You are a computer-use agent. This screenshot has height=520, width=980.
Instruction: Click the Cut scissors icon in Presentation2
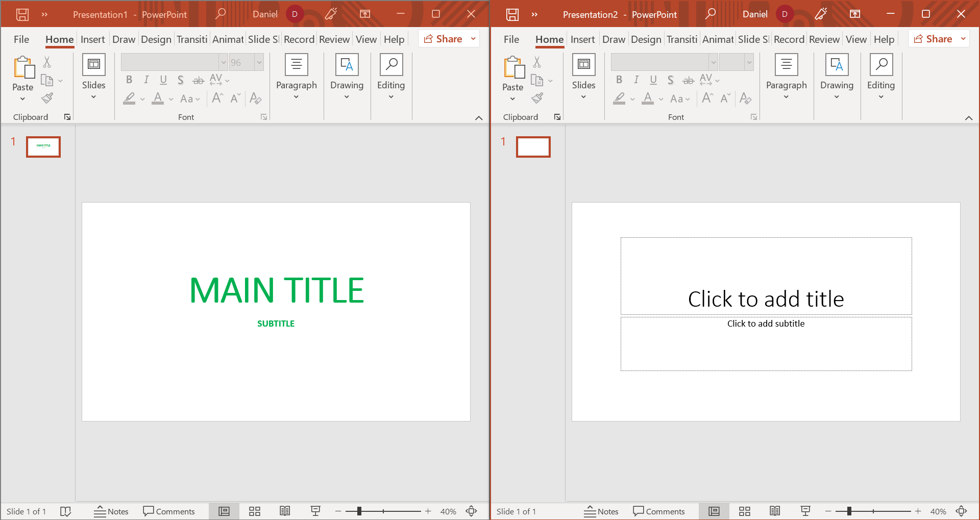[x=537, y=62]
